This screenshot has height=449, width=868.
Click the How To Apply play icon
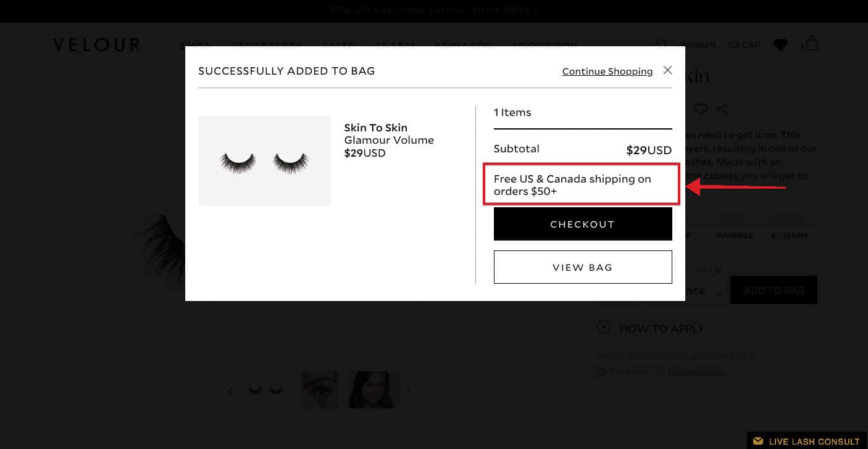[x=604, y=328]
